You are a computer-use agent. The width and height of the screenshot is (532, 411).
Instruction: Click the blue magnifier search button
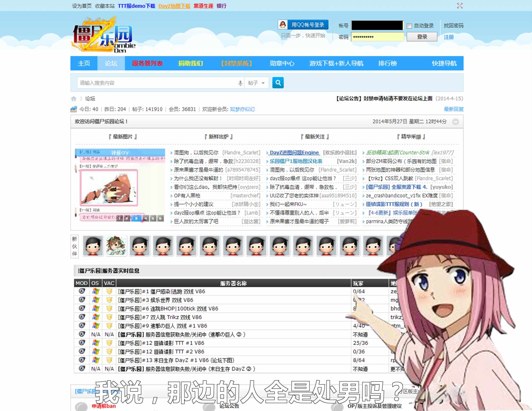[x=278, y=83]
